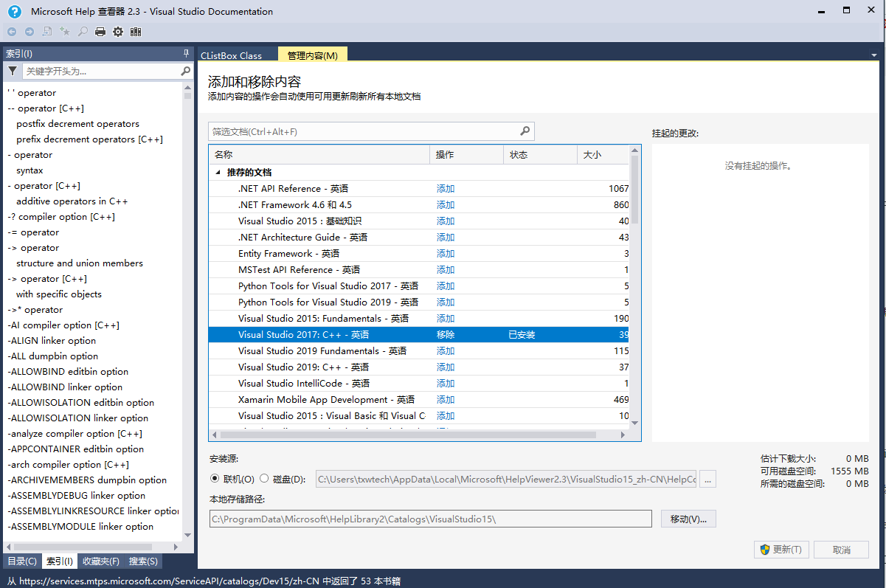Image resolution: width=886 pixels, height=588 pixels.
Task: Click the index keyword search magnifier
Action: (x=186, y=71)
